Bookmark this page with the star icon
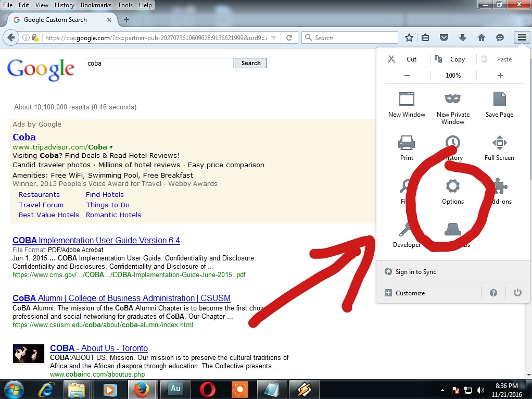 point(409,38)
